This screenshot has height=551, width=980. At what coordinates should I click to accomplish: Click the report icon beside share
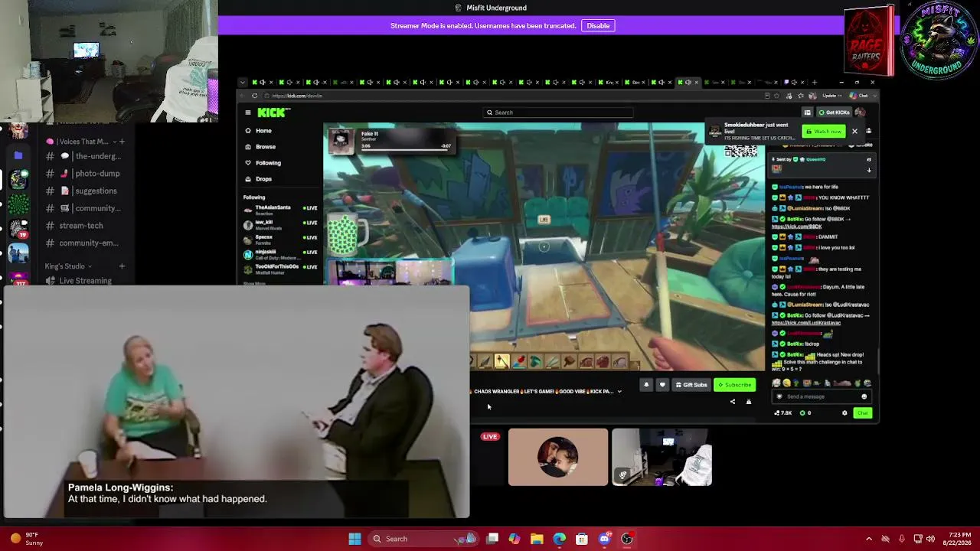point(749,402)
